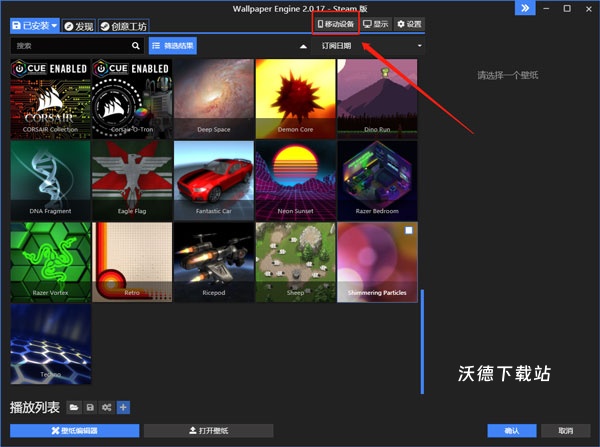Select the Razer Vortex wallpaper
The width and height of the screenshot is (600, 447).
click(x=51, y=262)
